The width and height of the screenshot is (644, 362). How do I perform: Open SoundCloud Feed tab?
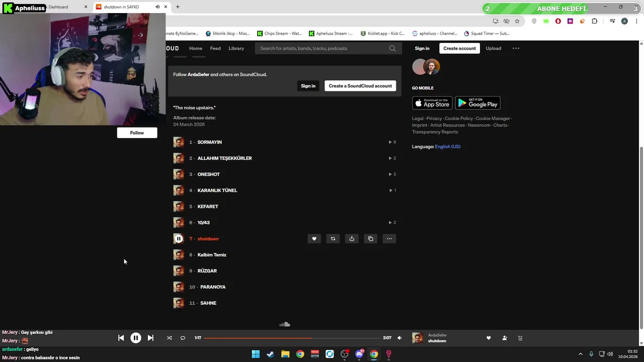pyautogui.click(x=215, y=48)
